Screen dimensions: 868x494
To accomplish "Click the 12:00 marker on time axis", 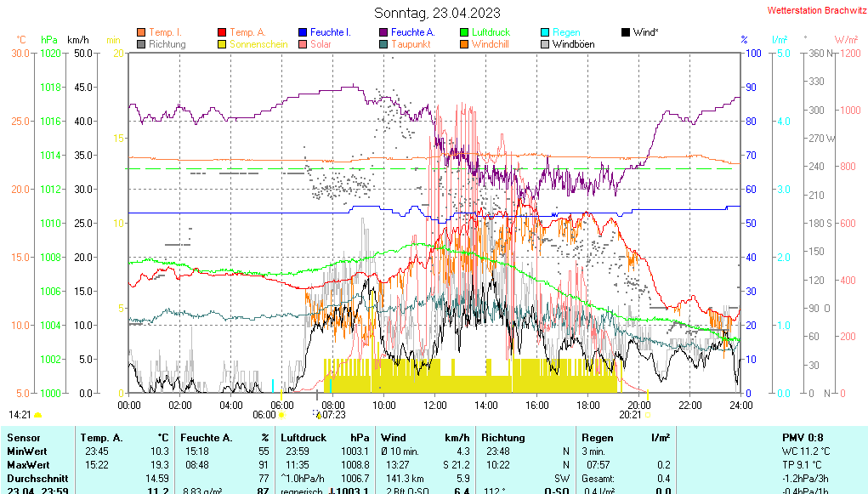I will [x=435, y=405].
